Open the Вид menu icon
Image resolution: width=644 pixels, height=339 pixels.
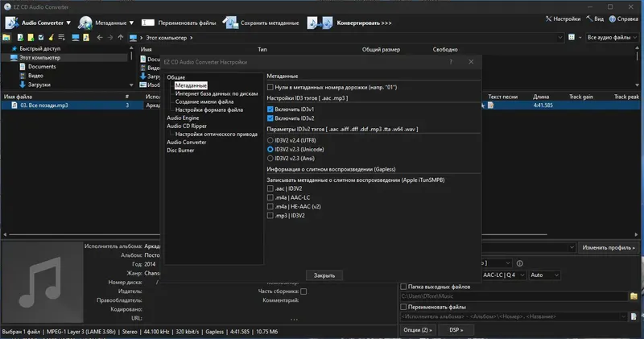click(x=589, y=19)
